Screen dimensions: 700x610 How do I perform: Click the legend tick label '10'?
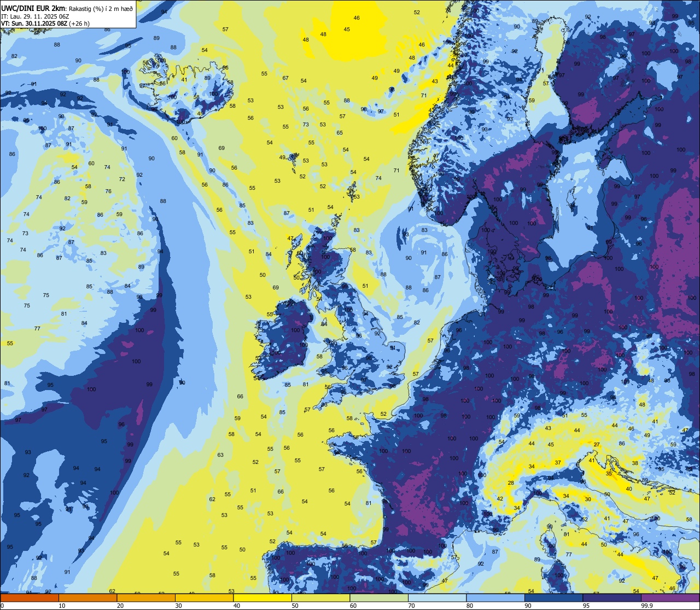[x=62, y=605]
